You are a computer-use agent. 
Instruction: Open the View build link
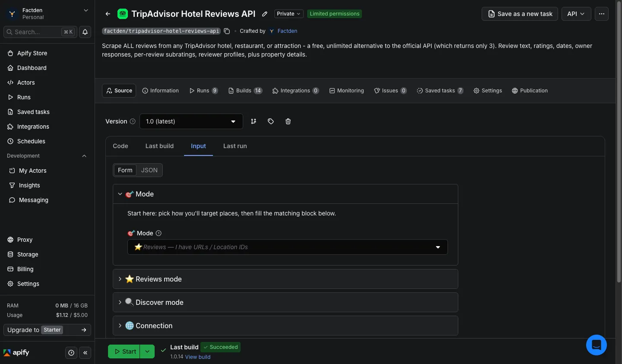198,357
